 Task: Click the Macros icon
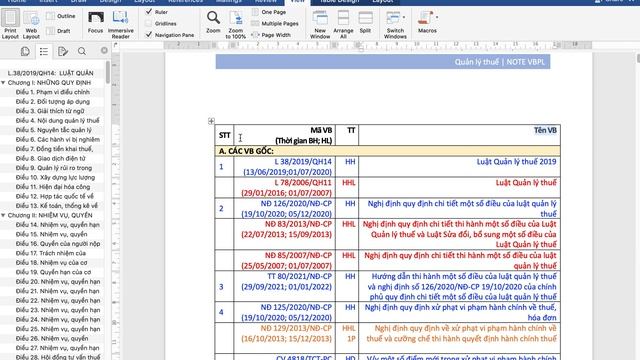[425, 18]
